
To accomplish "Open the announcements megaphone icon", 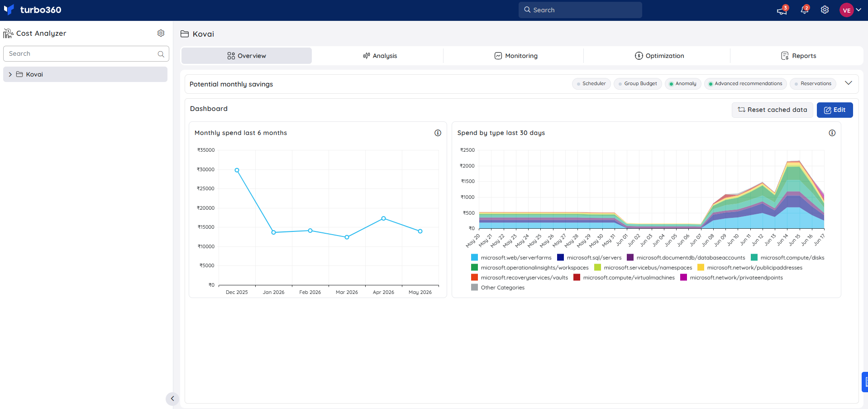I will pos(782,10).
